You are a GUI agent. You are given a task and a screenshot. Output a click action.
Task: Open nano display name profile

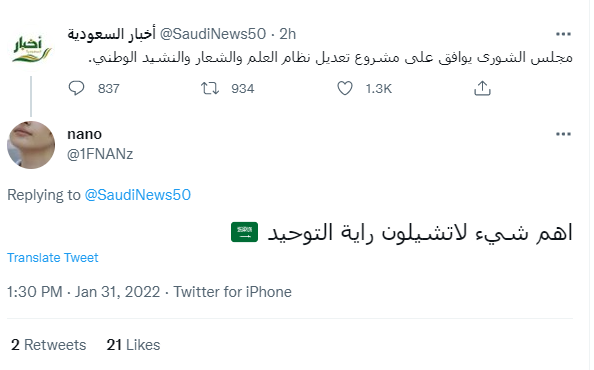point(84,134)
